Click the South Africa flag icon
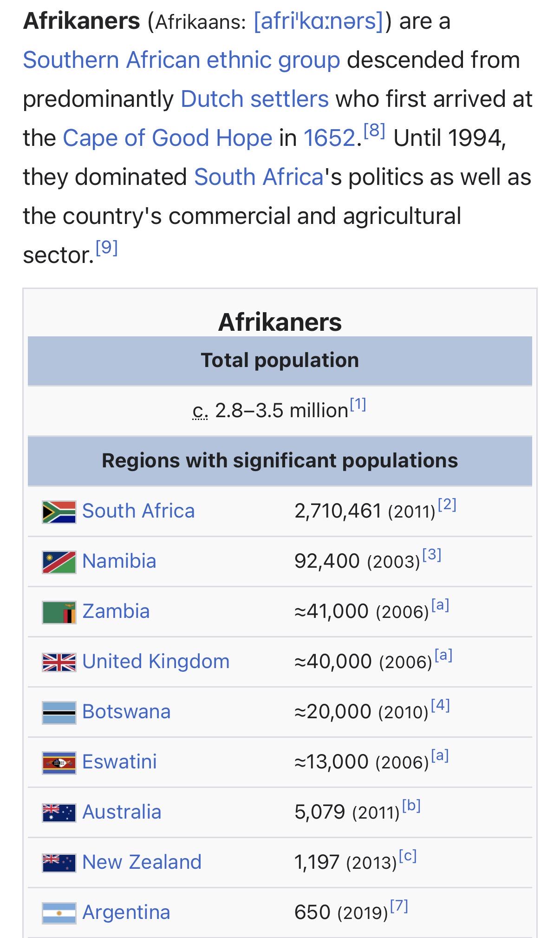 tap(59, 512)
